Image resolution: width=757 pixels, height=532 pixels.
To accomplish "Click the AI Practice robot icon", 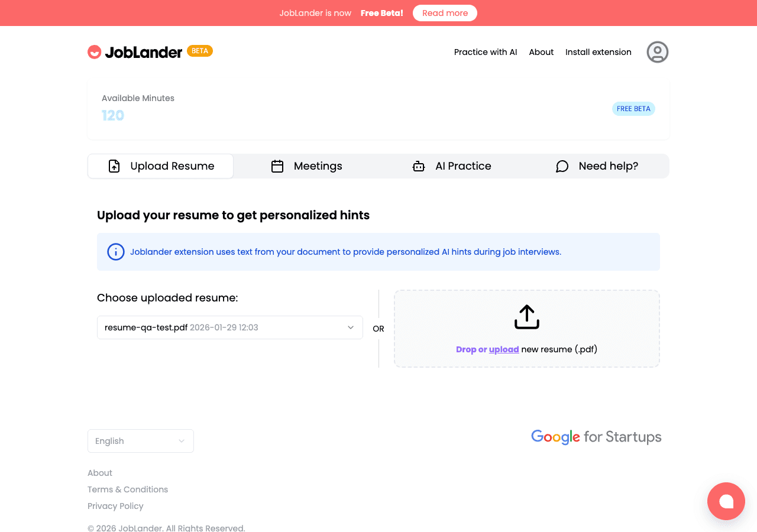I will (x=419, y=166).
